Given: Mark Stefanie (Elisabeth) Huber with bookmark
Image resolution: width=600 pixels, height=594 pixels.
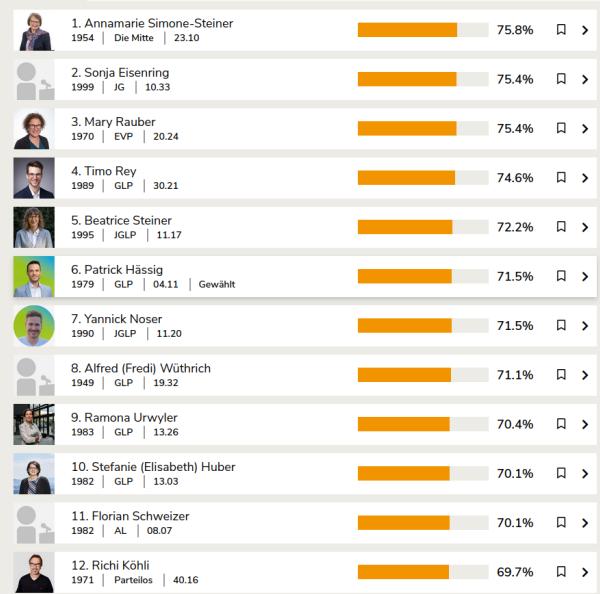Looking at the screenshot, I should pos(561,473).
